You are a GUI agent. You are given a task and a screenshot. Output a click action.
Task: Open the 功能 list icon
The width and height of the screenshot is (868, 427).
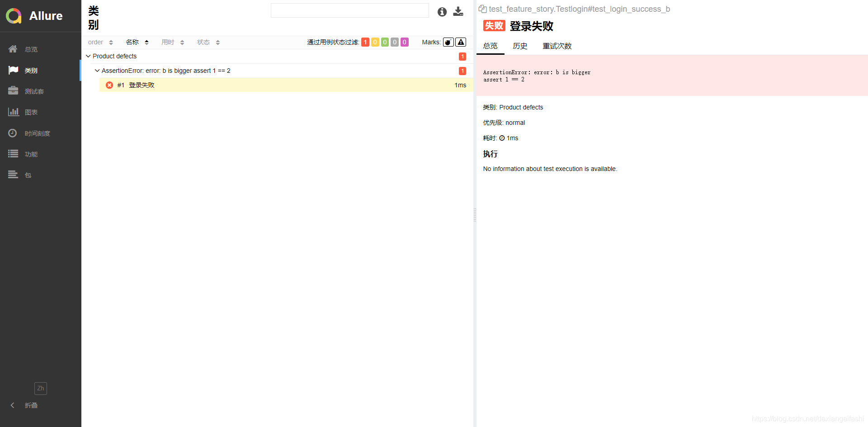click(x=13, y=154)
